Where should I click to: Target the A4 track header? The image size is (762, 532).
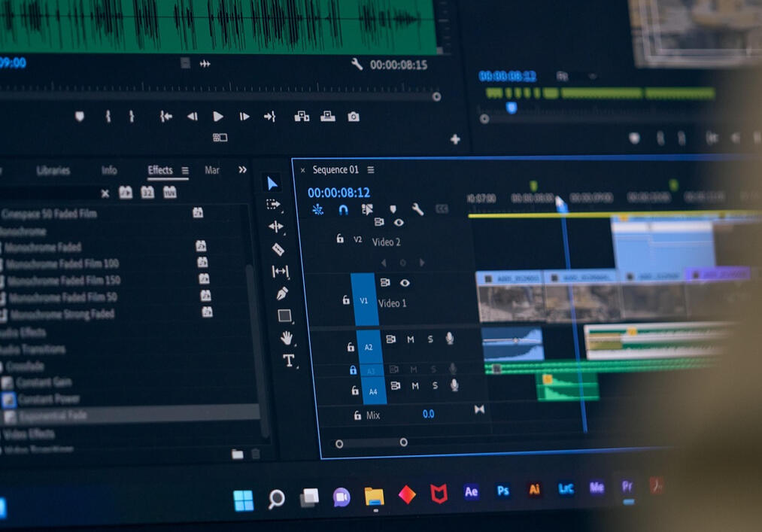tap(374, 391)
